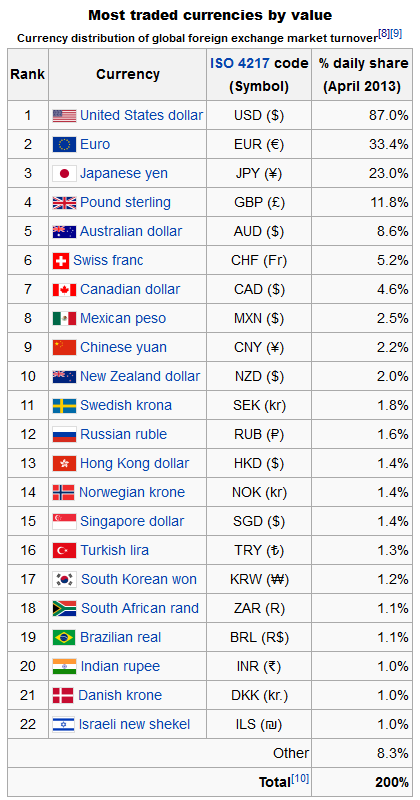Open the ISO 4217 link
This screenshot has width=420, height=800.
pyautogui.click(x=240, y=63)
